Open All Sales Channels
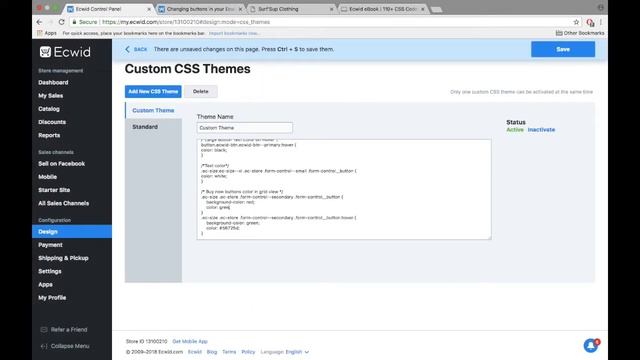 point(64,203)
